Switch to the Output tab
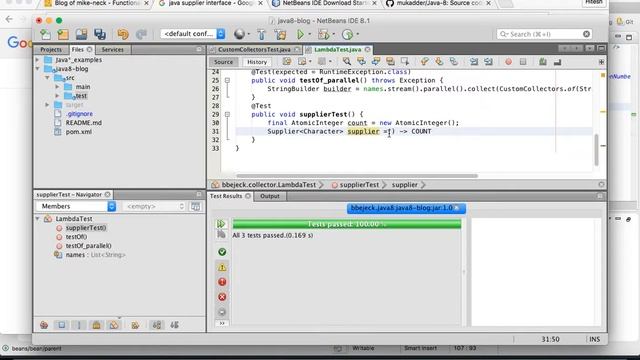 tap(270, 196)
